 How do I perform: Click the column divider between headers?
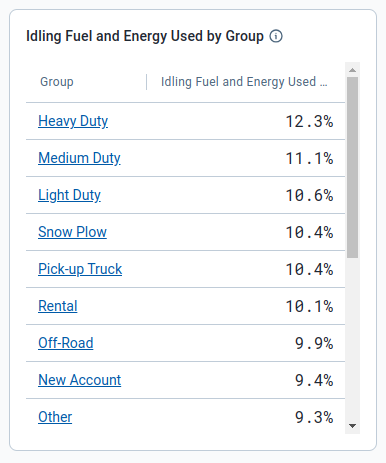(146, 82)
